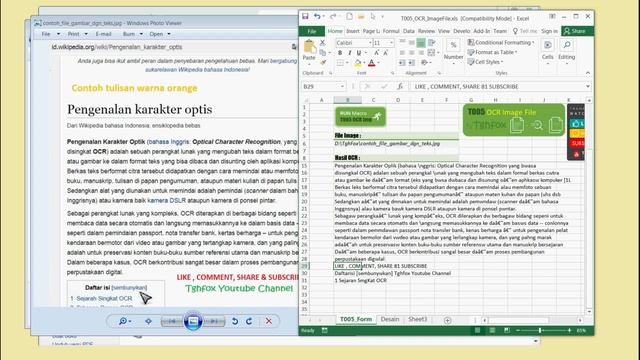Image resolution: width=640 pixels, height=360 pixels.
Task: Open the font size 11 dropdown
Action: tap(391, 43)
